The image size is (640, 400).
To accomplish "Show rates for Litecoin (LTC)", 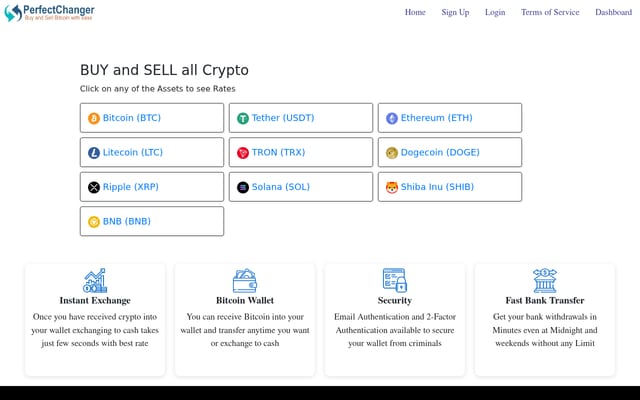I will click(152, 152).
